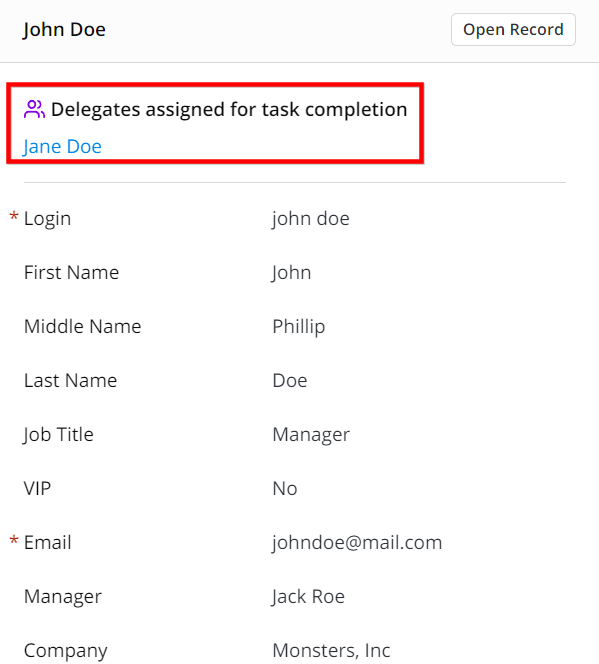Click the required asterisk next to Login
Screen dimensions: 599x664
tap(14, 216)
